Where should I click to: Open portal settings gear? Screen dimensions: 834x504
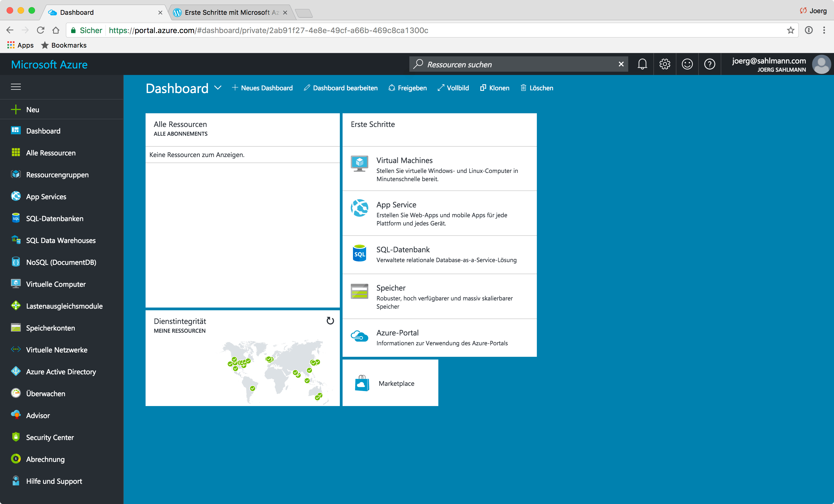664,64
